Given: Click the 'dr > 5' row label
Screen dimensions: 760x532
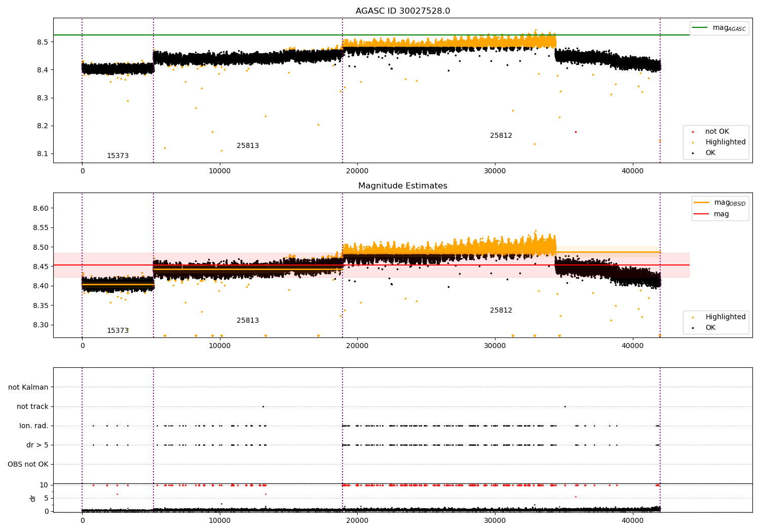Looking at the screenshot, I should pyautogui.click(x=37, y=445).
